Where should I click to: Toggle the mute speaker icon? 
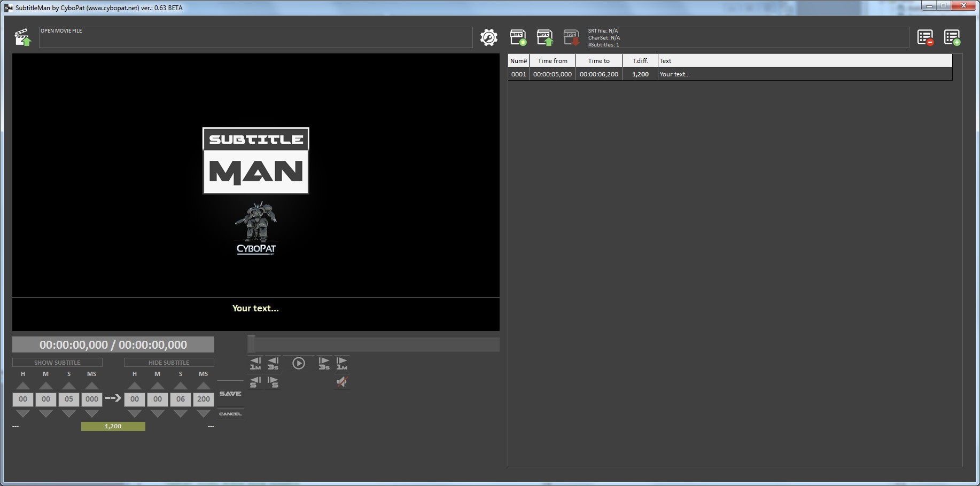342,382
